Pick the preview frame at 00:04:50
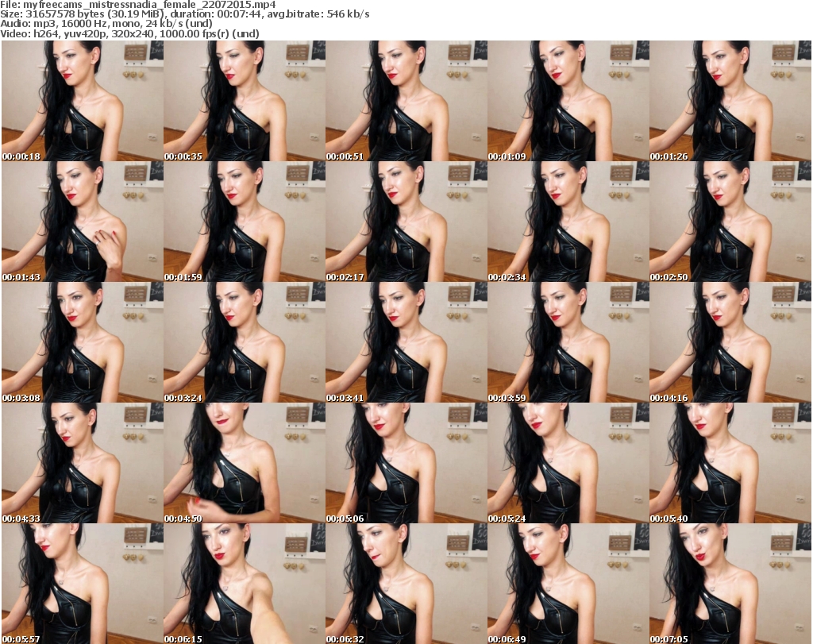This screenshot has height=644, width=813. tap(245, 463)
